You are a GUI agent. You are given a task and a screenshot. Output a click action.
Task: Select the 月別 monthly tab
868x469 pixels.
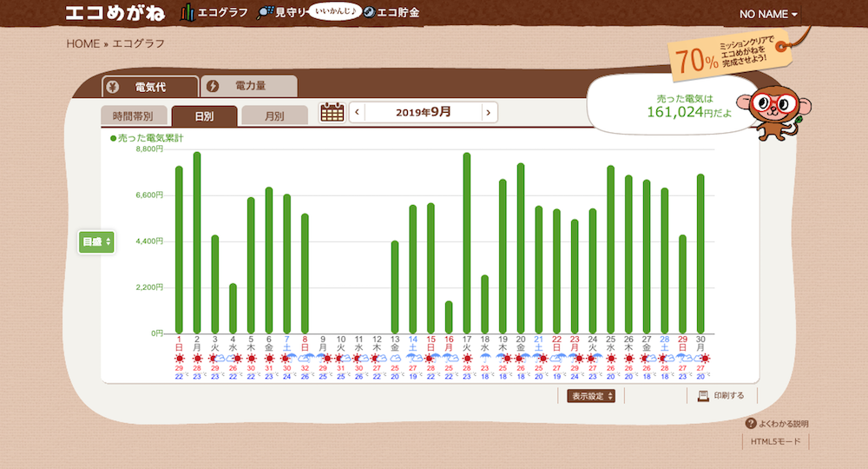[274, 116]
